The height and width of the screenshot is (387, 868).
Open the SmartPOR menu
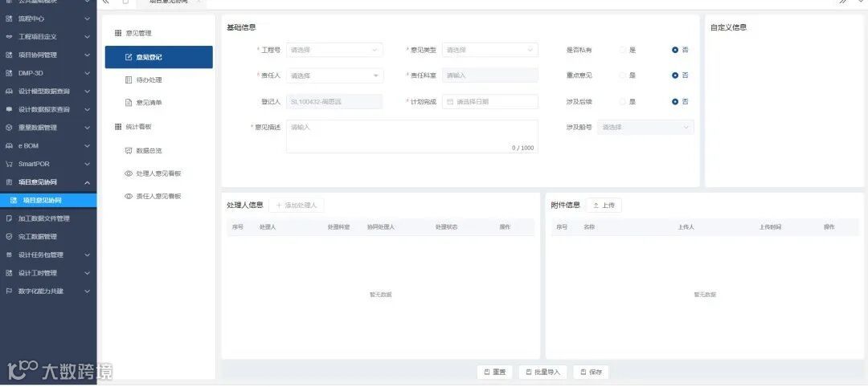point(48,165)
